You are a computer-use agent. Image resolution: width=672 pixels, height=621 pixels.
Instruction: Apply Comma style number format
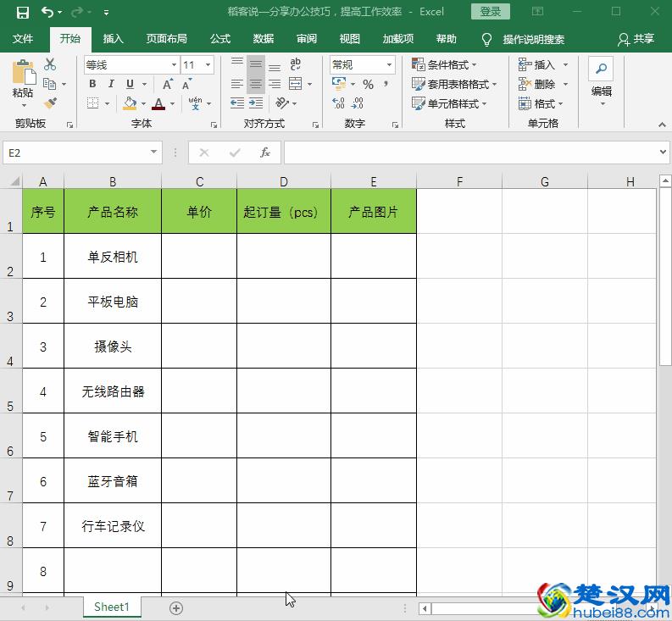tap(386, 84)
